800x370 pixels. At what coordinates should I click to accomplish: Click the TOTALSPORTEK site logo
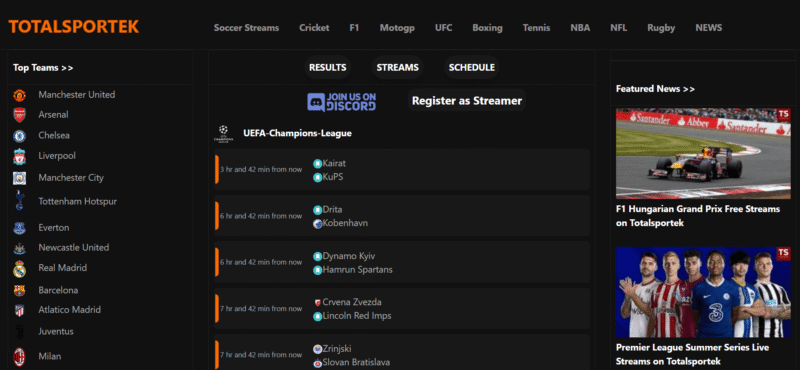(x=73, y=27)
